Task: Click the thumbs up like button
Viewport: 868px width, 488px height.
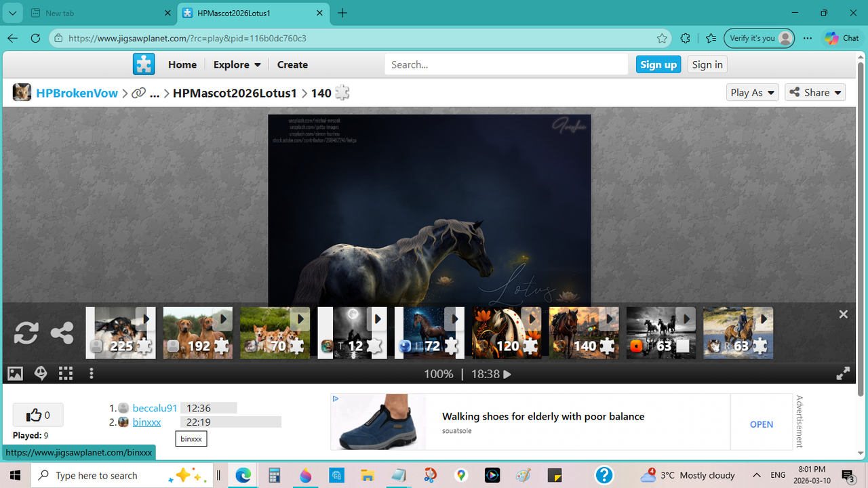Action: [x=38, y=415]
